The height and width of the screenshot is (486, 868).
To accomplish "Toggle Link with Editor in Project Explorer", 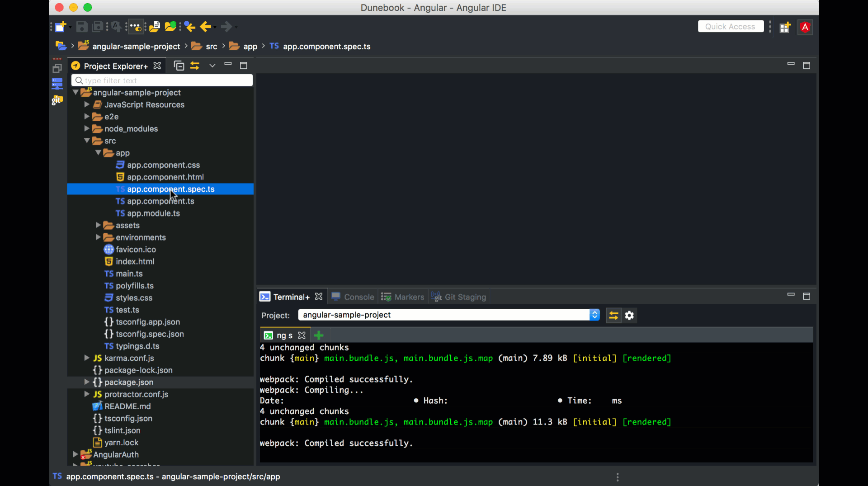I will point(195,66).
